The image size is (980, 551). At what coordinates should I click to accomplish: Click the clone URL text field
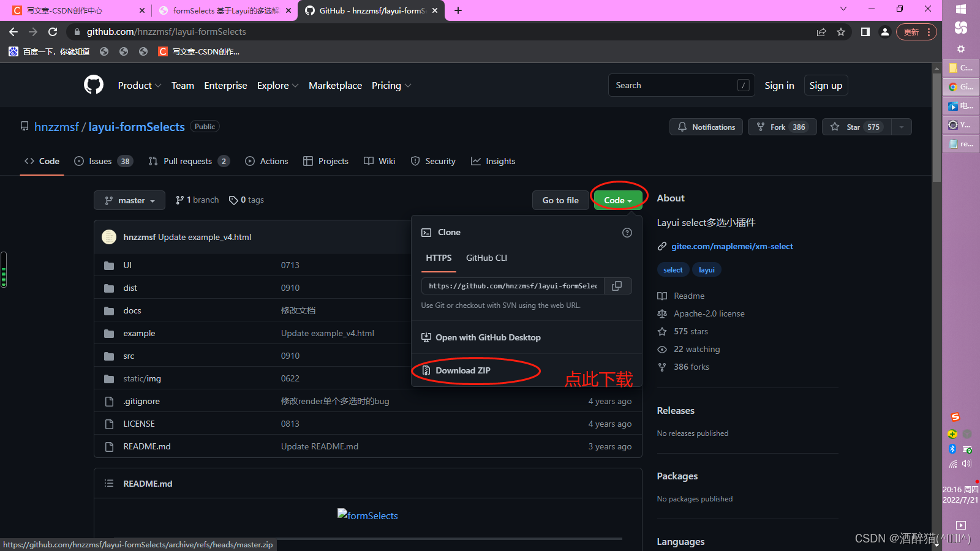513,286
